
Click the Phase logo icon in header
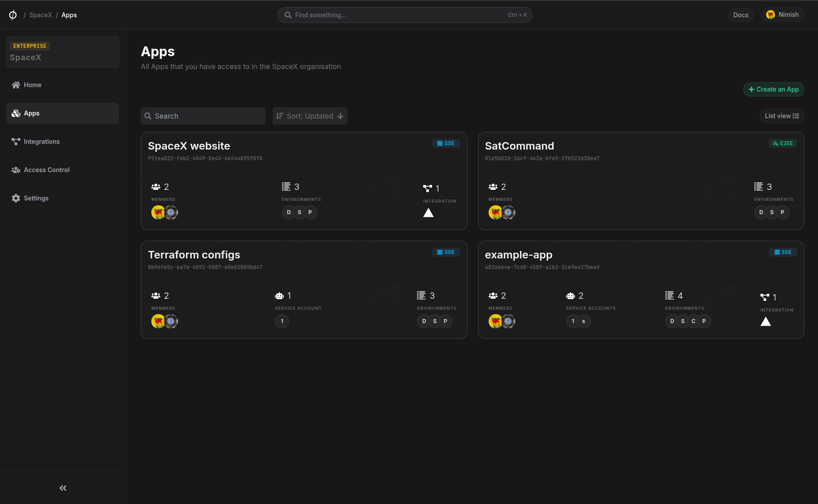pyautogui.click(x=13, y=15)
